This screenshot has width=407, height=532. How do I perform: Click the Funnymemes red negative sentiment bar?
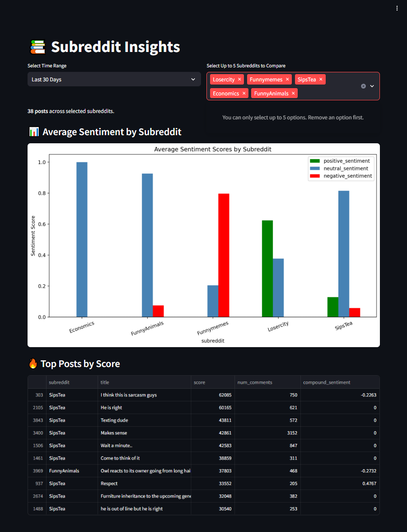[x=224, y=255]
